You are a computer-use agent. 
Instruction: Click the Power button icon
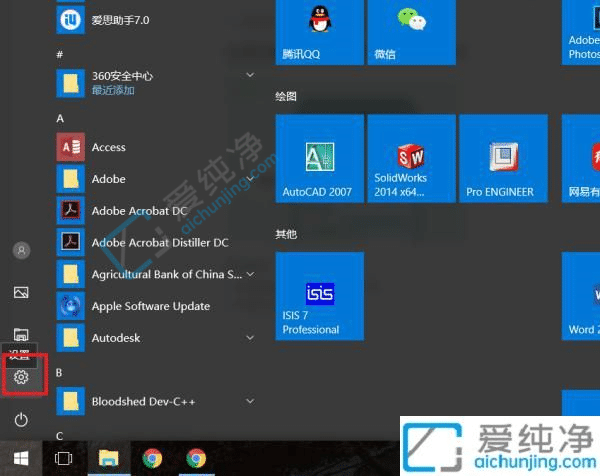click(x=21, y=420)
